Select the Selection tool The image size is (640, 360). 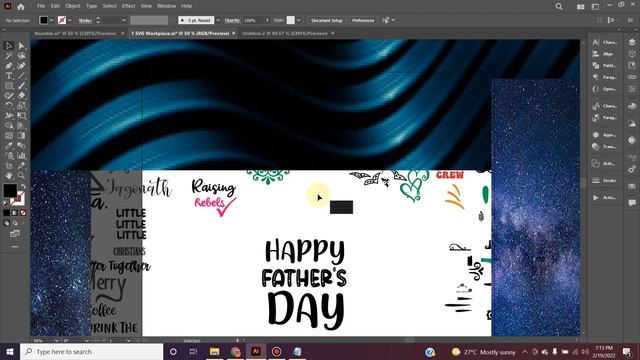pyautogui.click(x=9, y=46)
